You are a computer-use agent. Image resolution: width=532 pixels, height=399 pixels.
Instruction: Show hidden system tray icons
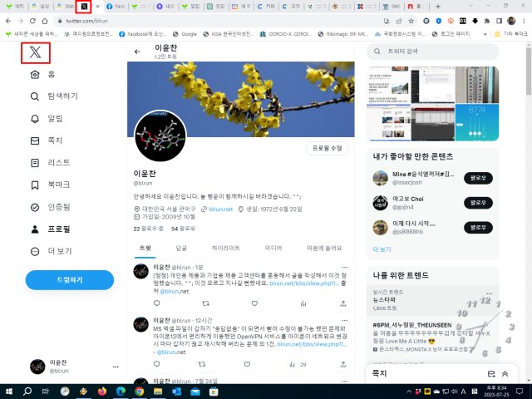coord(409,392)
